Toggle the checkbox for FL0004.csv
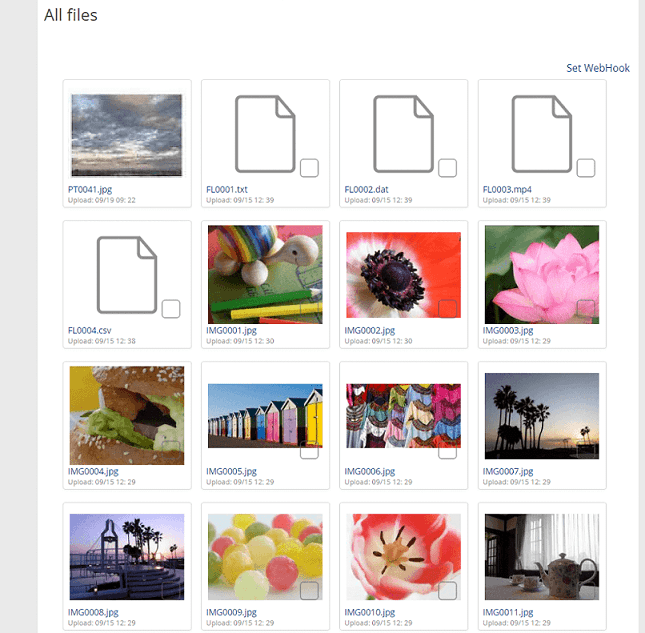Viewport: 645px width, 633px height. coord(171,308)
